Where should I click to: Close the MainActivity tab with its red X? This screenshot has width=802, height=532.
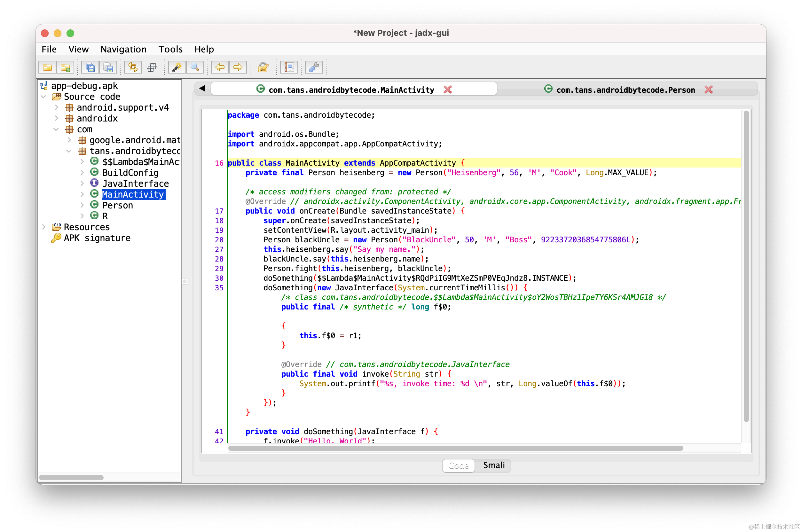coord(447,90)
